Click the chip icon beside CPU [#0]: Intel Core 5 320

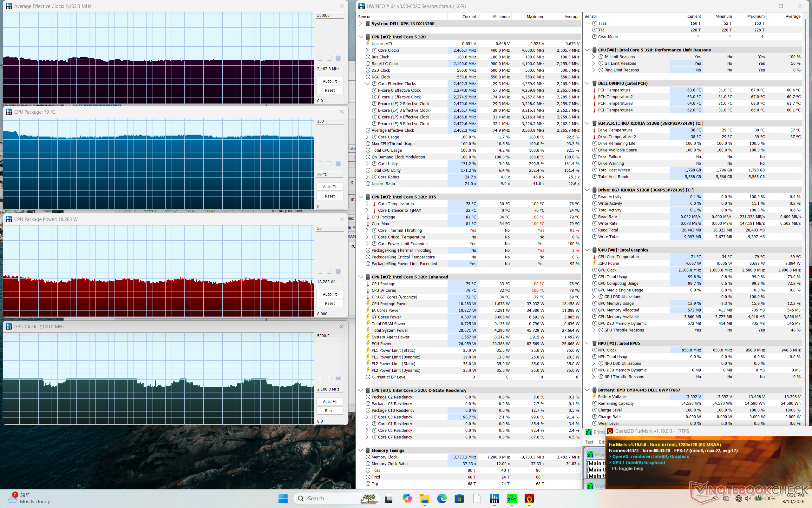(x=368, y=37)
